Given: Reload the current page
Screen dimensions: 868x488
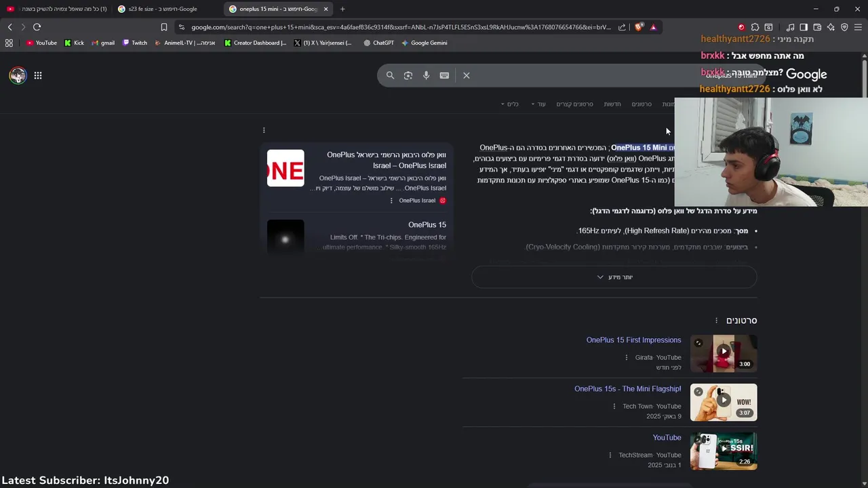Looking at the screenshot, I should point(37,27).
